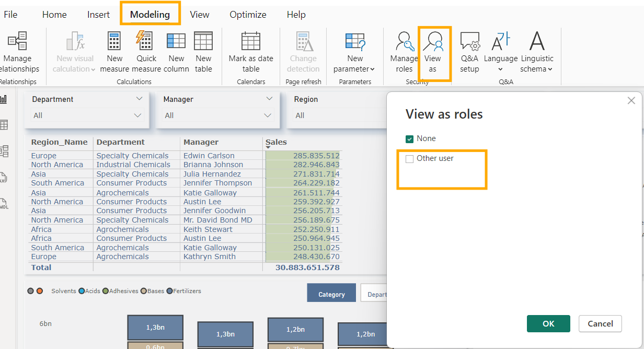This screenshot has height=349, width=644.
Task: Click the Kathryn Smith manager cell
Action: pos(210,257)
